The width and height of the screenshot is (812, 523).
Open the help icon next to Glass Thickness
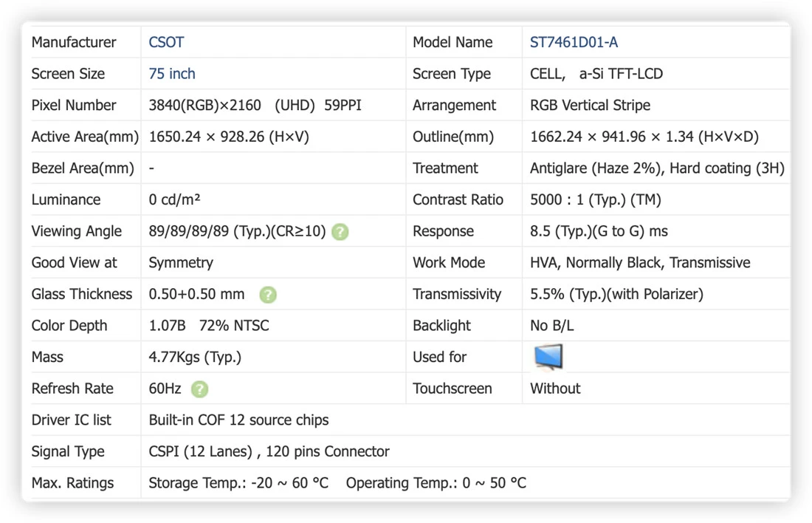pos(268,295)
